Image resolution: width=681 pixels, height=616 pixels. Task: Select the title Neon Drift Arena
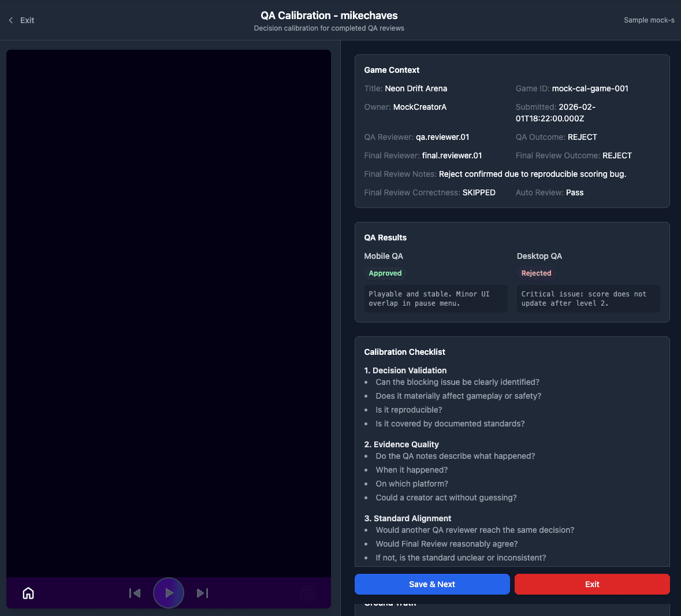(416, 88)
